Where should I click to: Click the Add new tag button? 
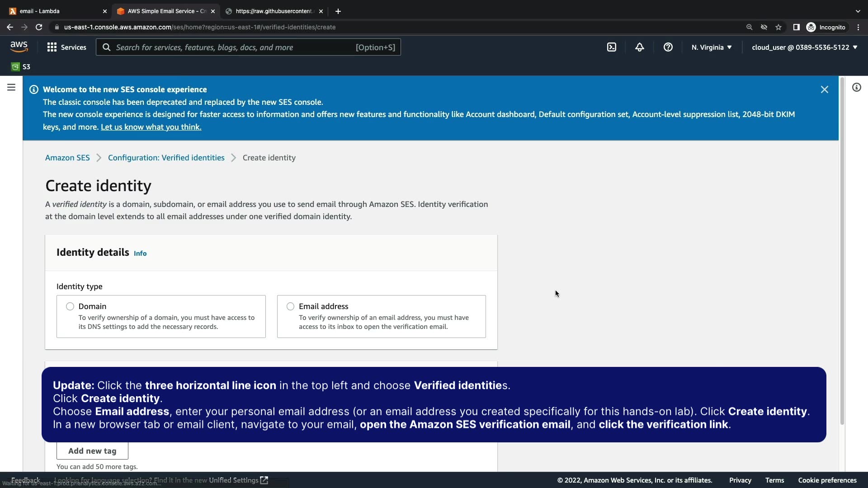coord(92,451)
